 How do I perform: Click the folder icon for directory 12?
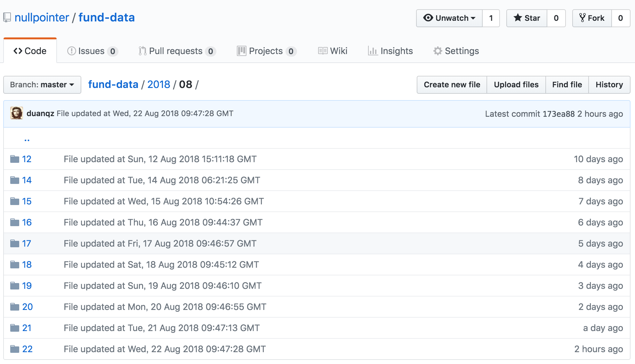(15, 159)
